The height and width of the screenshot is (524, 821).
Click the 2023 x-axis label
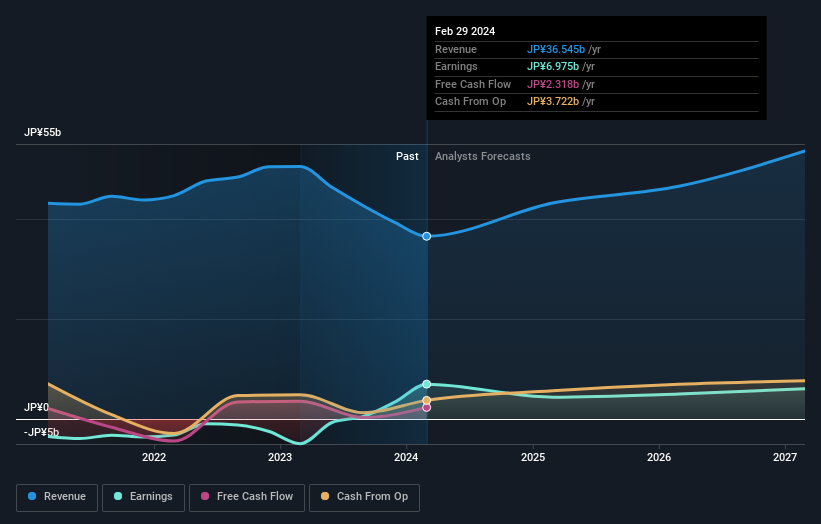280,458
